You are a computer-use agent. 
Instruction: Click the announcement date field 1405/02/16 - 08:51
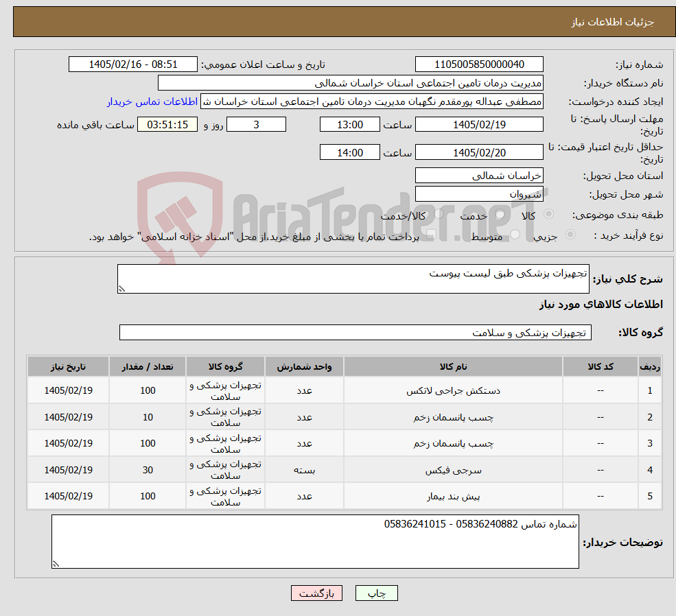132,64
